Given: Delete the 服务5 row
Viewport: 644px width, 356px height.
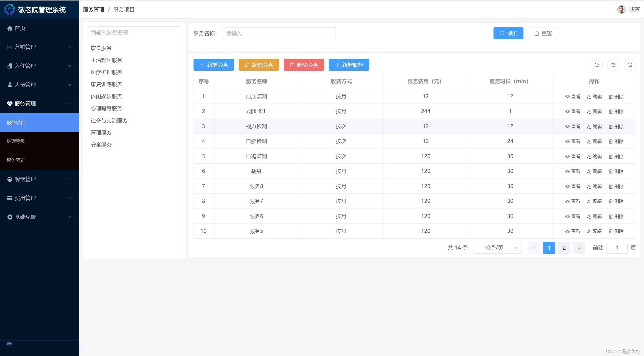Looking at the screenshot, I should [x=616, y=231].
